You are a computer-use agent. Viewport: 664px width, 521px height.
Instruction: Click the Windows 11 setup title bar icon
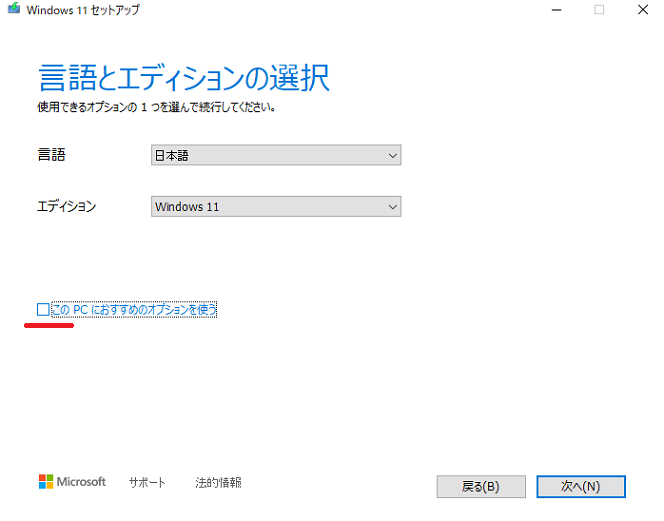14,8
